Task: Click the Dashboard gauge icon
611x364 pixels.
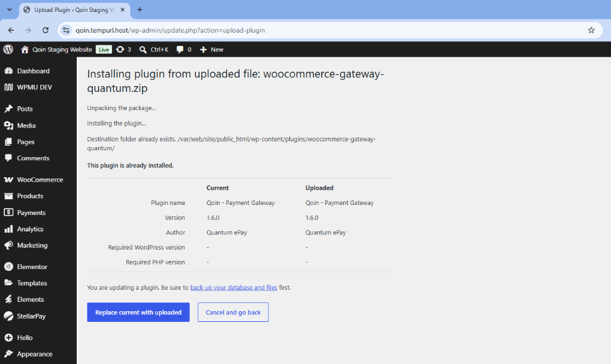Action: (9, 71)
